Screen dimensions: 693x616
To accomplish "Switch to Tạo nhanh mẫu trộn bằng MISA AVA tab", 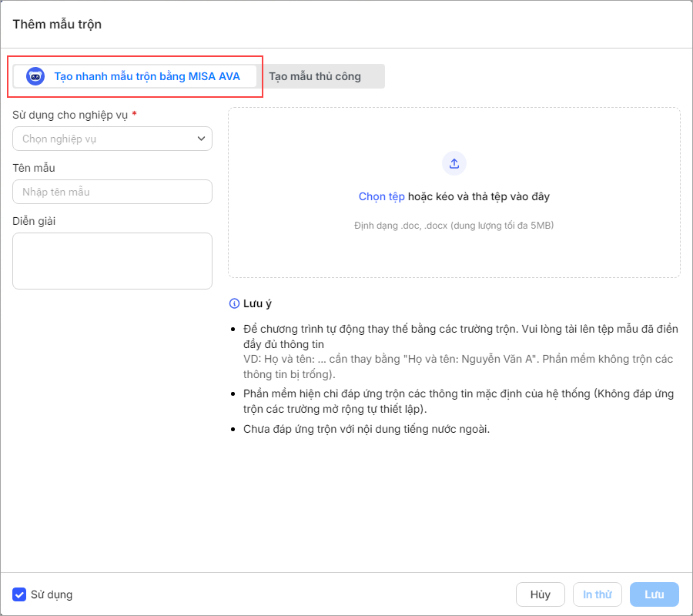I will click(146, 76).
